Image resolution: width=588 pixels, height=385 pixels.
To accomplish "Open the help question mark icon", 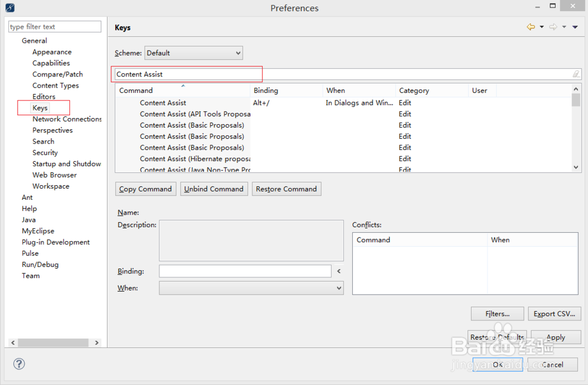I will pyautogui.click(x=19, y=364).
